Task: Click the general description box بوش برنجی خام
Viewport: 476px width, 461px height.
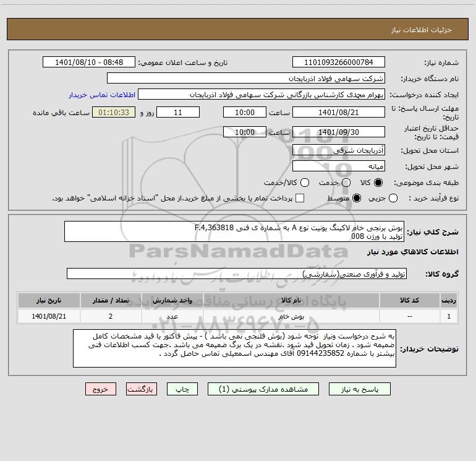Action: [x=234, y=231]
